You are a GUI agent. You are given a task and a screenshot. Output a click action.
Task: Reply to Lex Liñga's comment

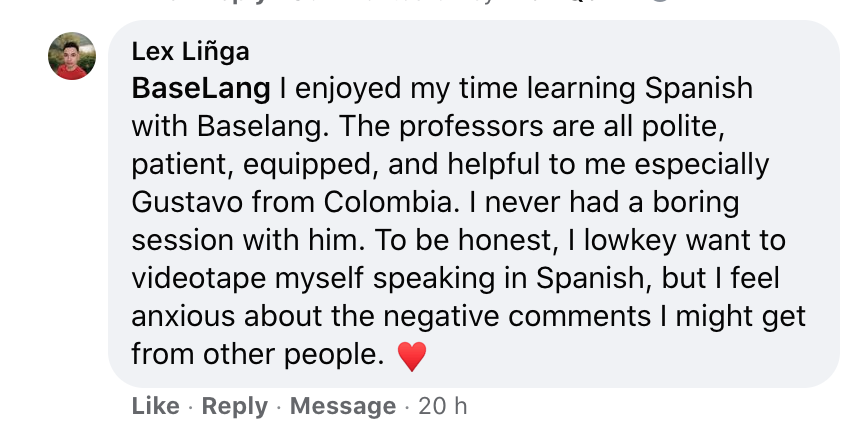tap(235, 406)
